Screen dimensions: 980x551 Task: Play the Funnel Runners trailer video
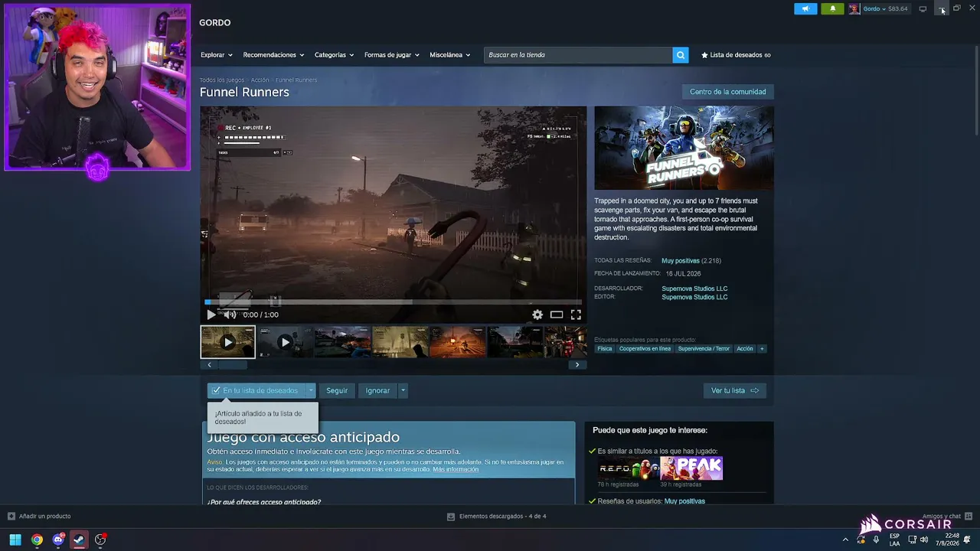click(211, 315)
